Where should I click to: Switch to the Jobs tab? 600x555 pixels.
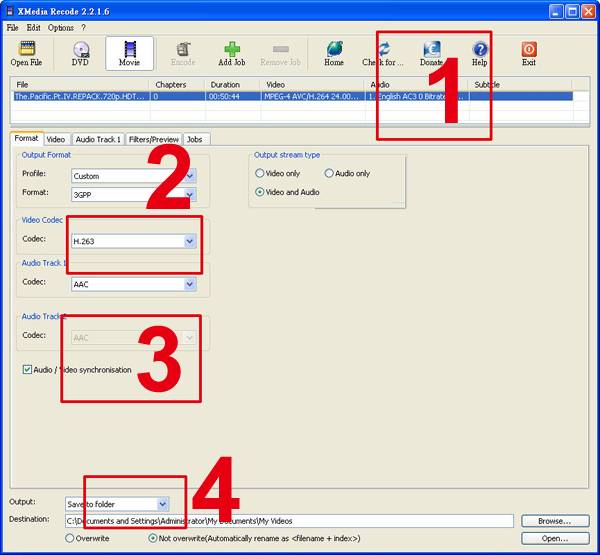[x=195, y=139]
